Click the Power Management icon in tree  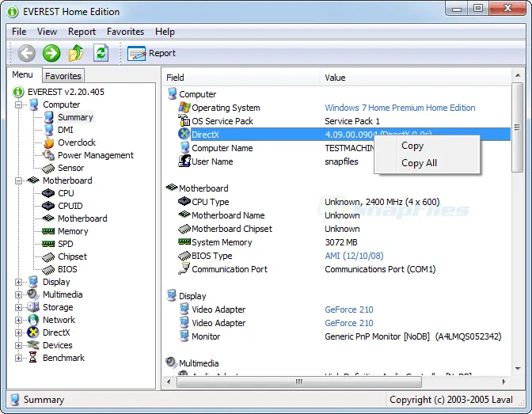click(x=48, y=155)
